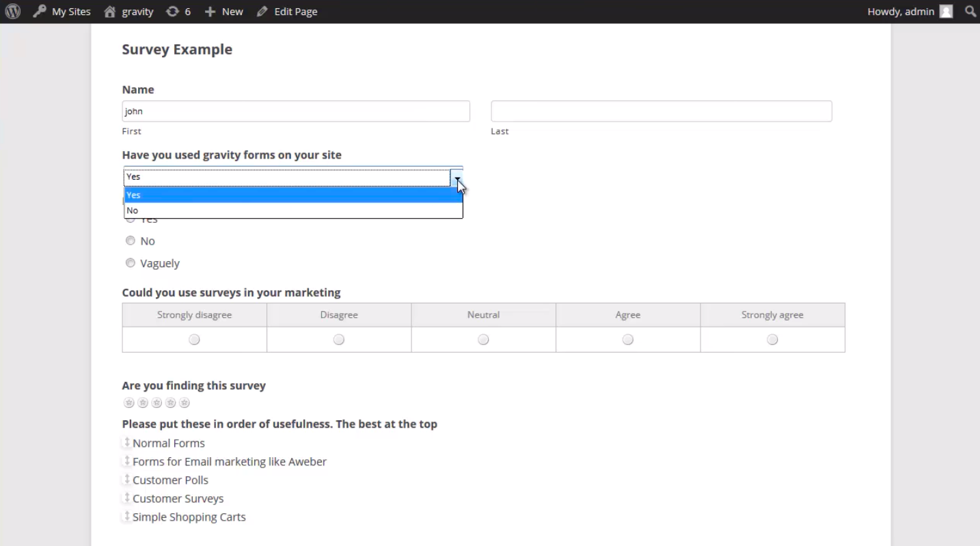Go to the gravity site home link

click(x=128, y=12)
